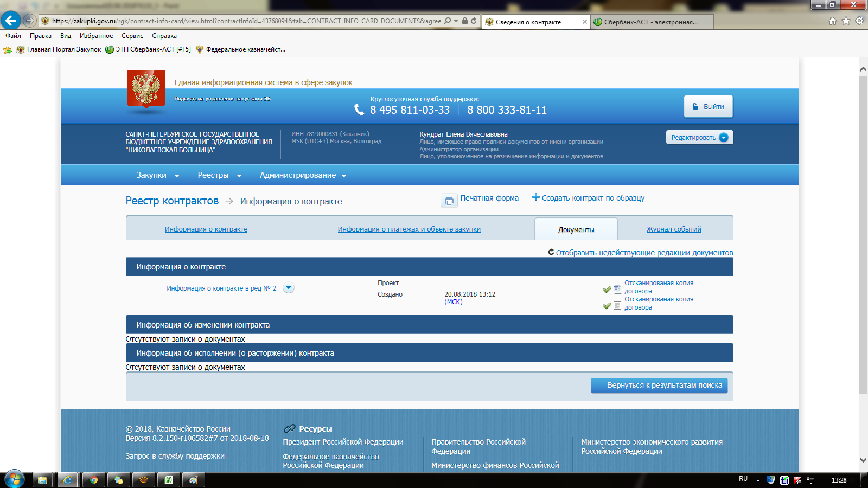This screenshot has width=868, height=488.
Task: Open Федеральное казначейст... bookmark
Action: coord(240,49)
